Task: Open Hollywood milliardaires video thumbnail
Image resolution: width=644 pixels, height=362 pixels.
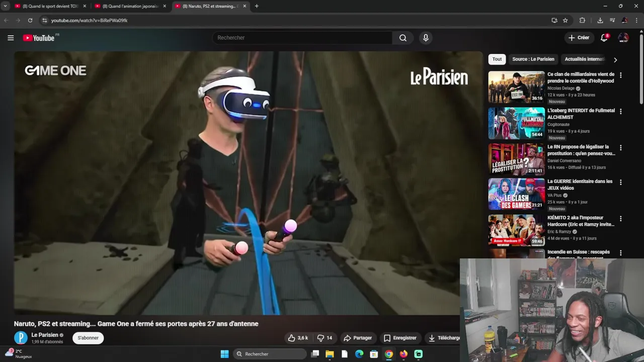Action: (x=516, y=87)
